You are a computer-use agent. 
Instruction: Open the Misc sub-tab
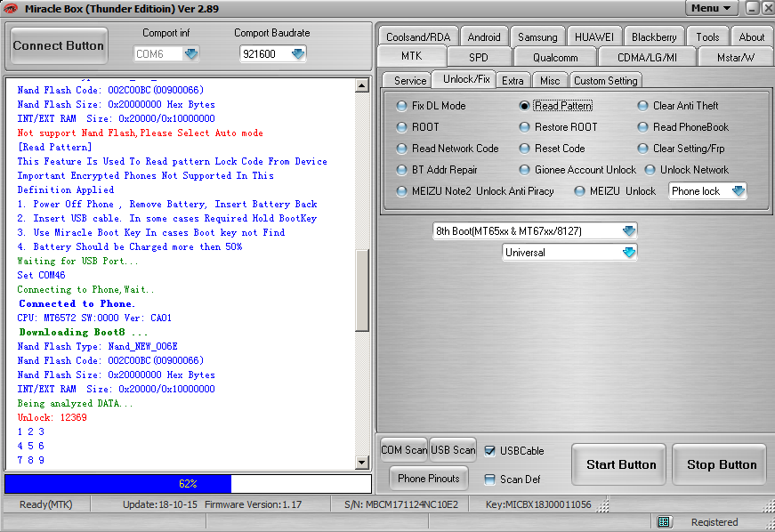[x=550, y=81]
